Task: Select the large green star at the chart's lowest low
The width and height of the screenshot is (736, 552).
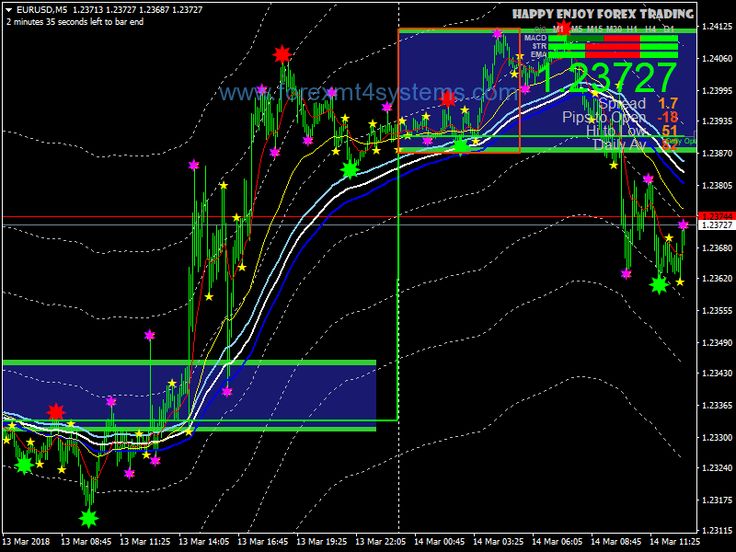Action: point(88,519)
